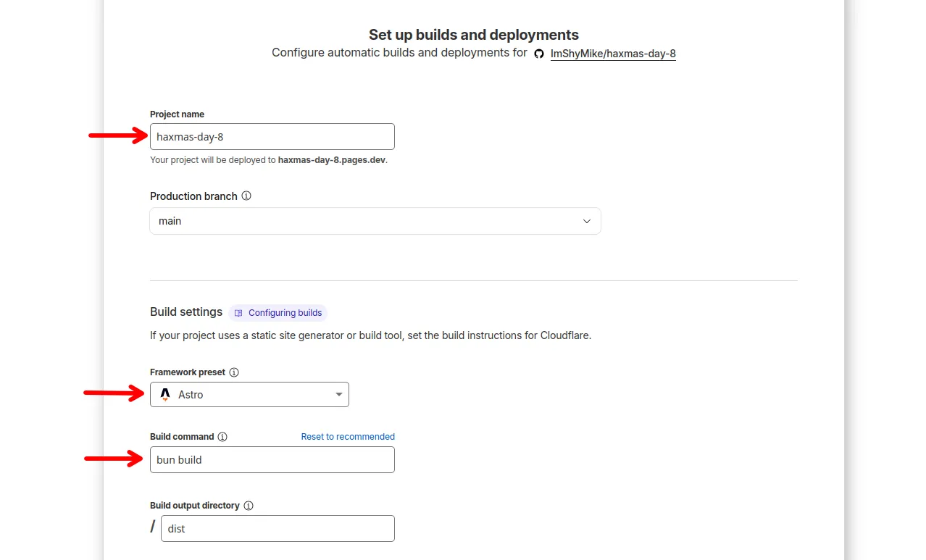Click the Build settings section heading
Viewport: 926px width, 560px height.
[x=186, y=312]
